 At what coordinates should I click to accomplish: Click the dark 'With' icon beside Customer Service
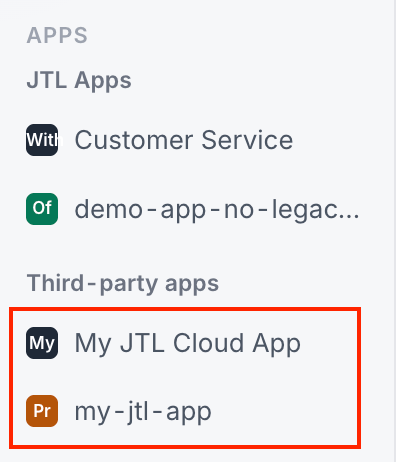42,140
